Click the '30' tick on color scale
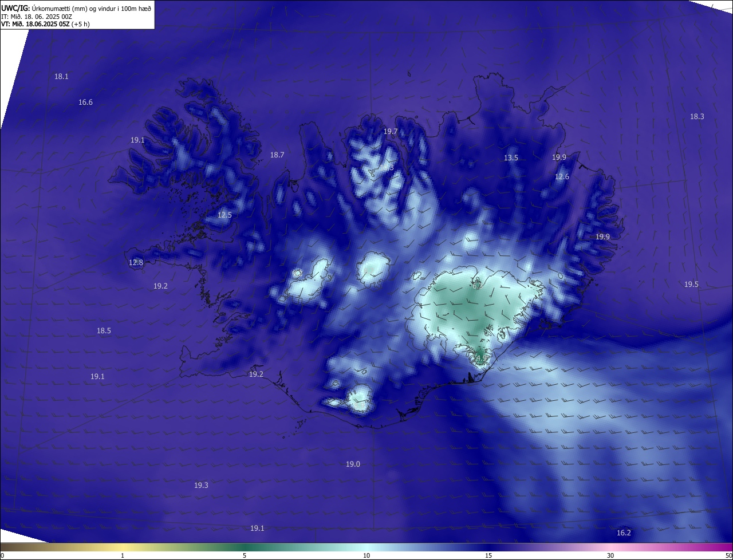733x560 pixels. [x=610, y=555]
